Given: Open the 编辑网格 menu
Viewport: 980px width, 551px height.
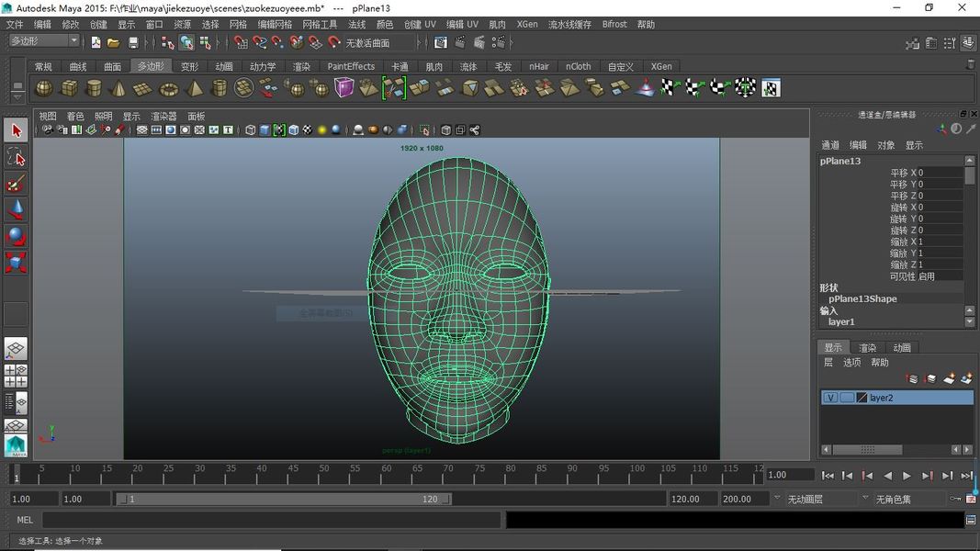Looking at the screenshot, I should click(275, 24).
